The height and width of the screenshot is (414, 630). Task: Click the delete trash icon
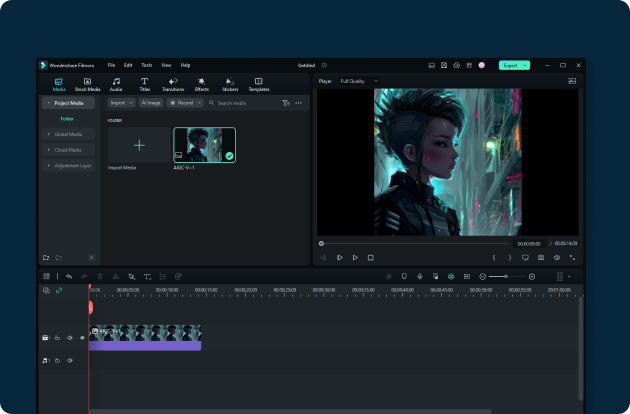point(100,277)
